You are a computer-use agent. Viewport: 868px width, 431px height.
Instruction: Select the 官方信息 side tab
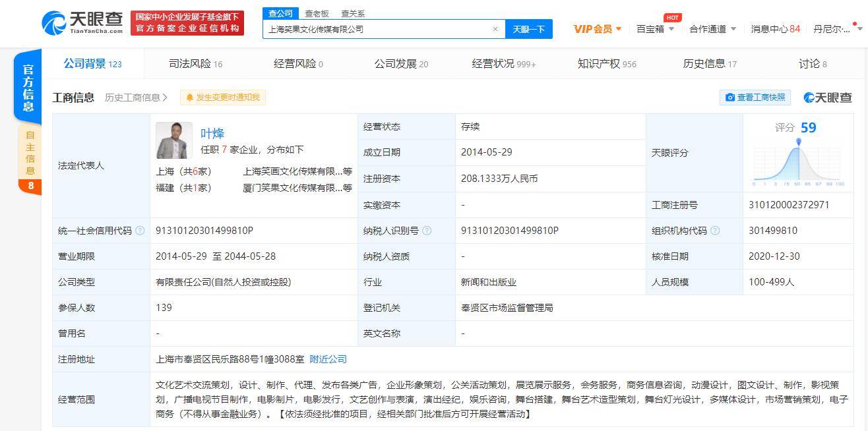point(28,87)
